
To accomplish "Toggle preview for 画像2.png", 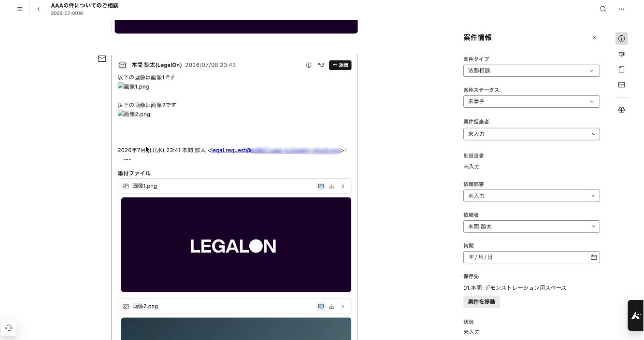I will (321, 306).
